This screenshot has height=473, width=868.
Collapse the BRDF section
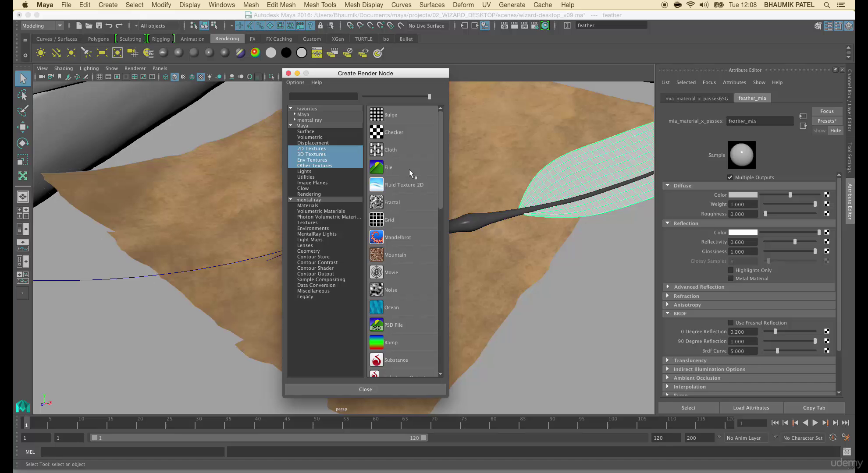[668, 313]
